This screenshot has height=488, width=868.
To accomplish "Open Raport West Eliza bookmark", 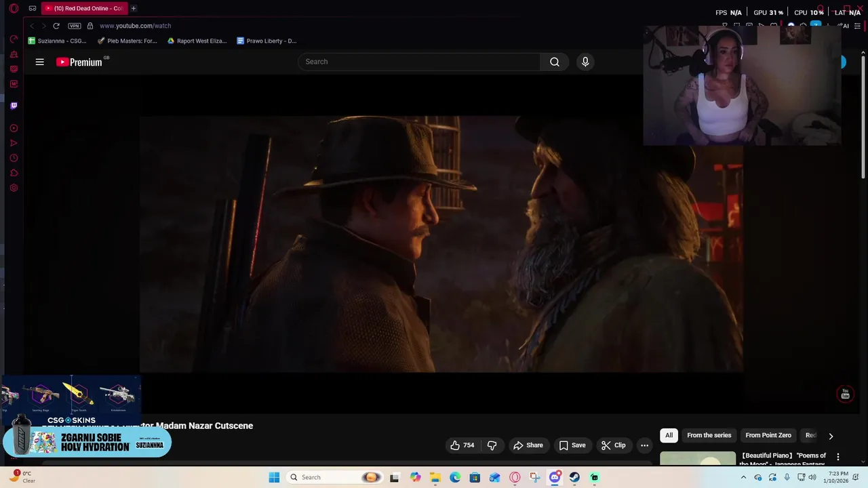I will pos(197,41).
